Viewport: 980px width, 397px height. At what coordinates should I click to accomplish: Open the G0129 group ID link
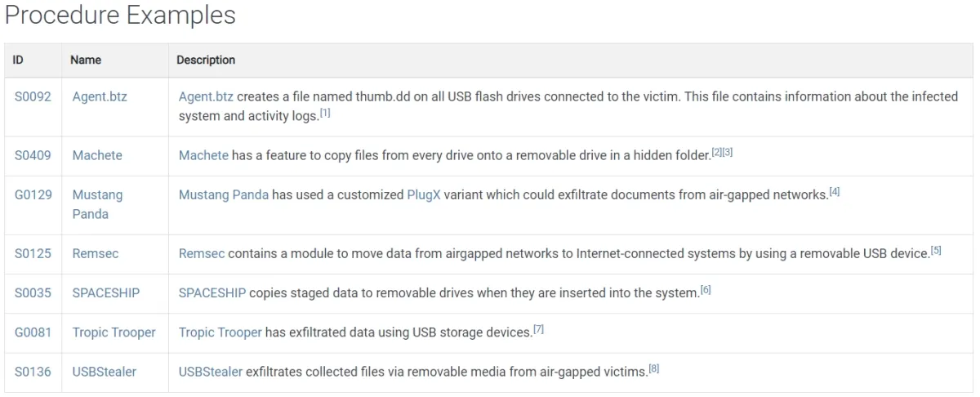33,195
